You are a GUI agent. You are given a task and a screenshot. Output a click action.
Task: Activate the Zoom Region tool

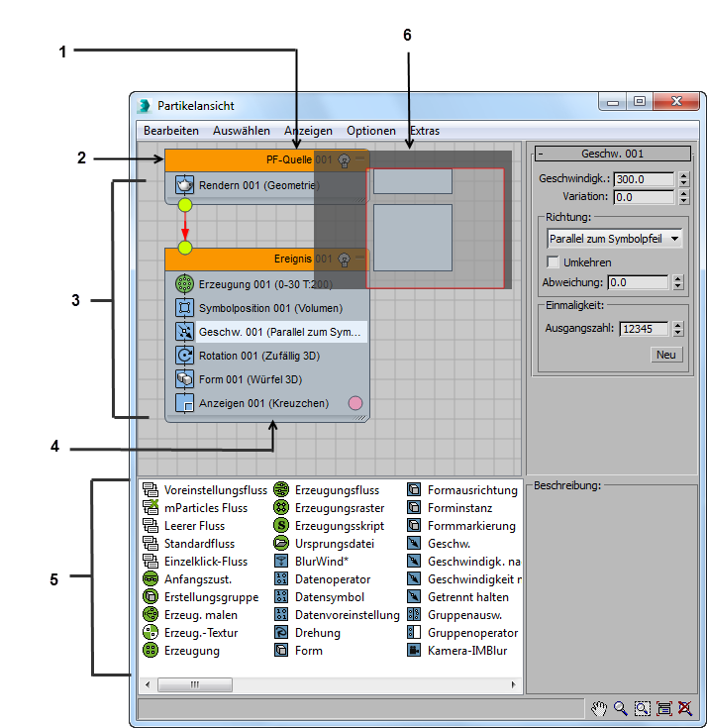[643, 708]
